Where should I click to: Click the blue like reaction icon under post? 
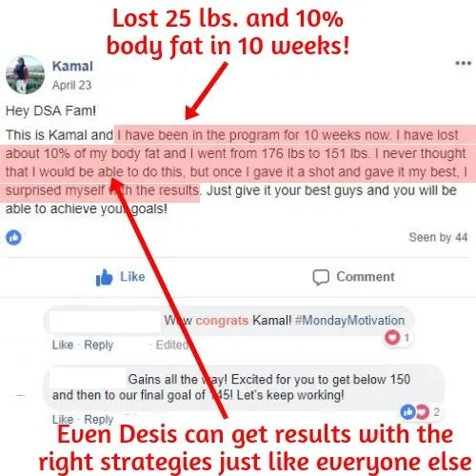coord(13,237)
